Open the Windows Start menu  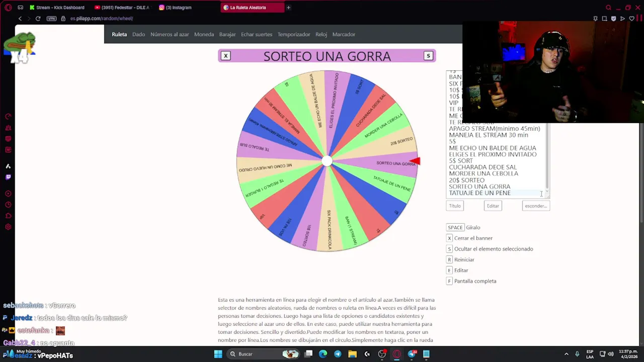(x=218, y=354)
